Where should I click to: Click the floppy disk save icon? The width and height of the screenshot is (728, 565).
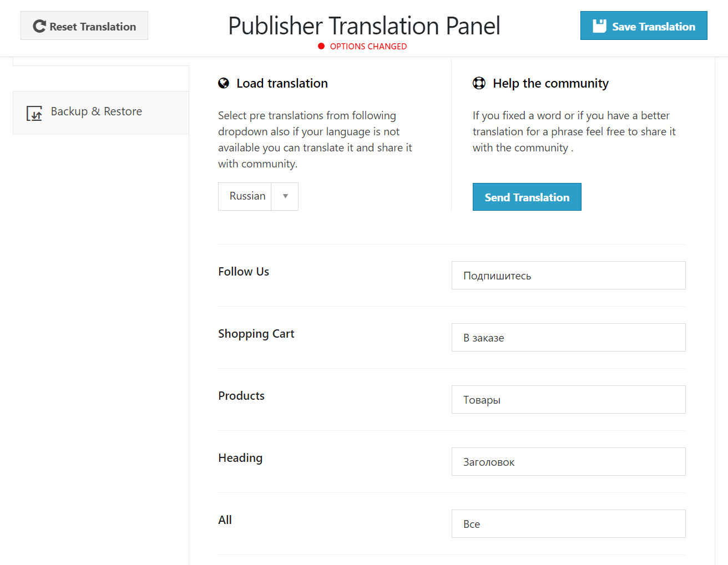599,26
